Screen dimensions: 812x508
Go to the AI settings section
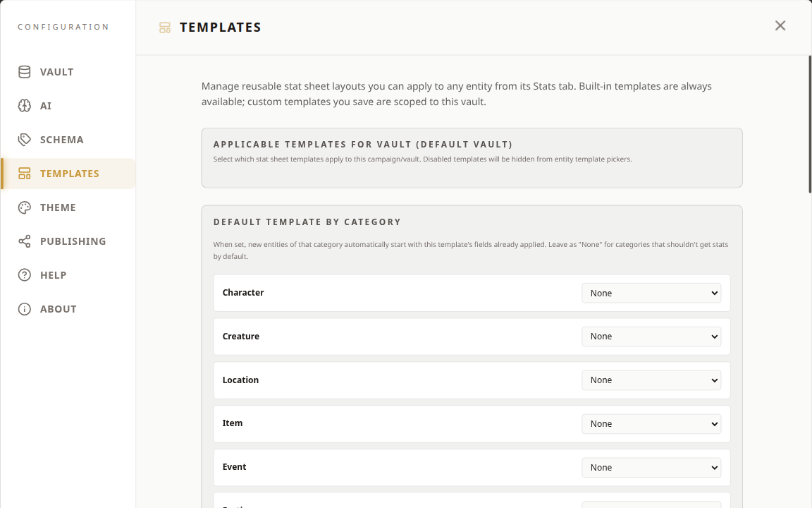click(68, 106)
